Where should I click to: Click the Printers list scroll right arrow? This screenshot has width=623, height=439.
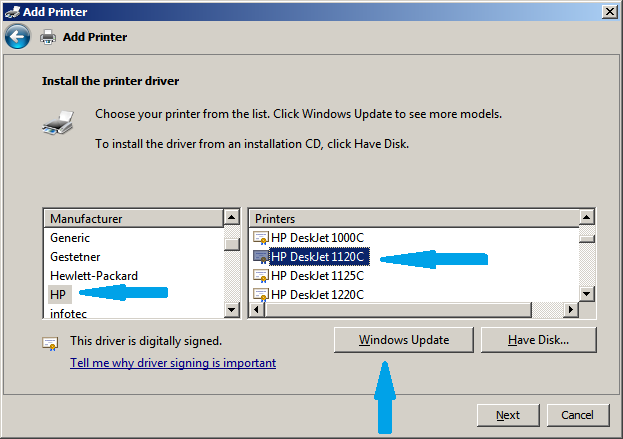(x=571, y=310)
